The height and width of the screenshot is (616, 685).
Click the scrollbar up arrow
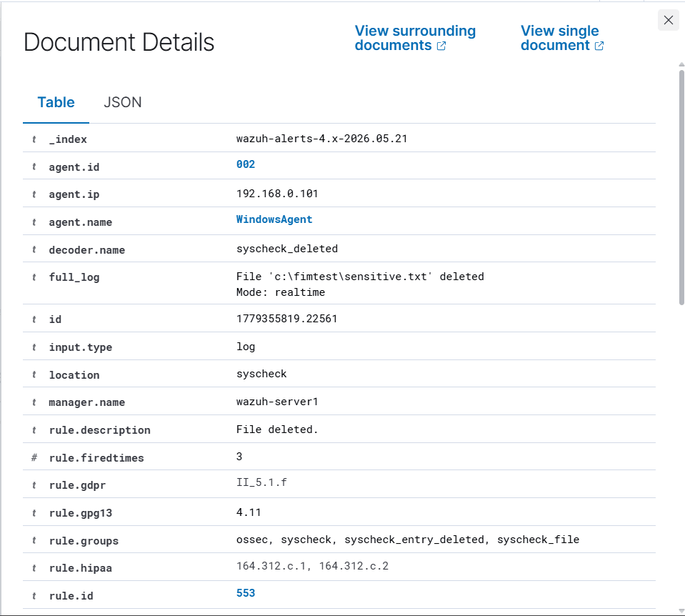click(681, 65)
